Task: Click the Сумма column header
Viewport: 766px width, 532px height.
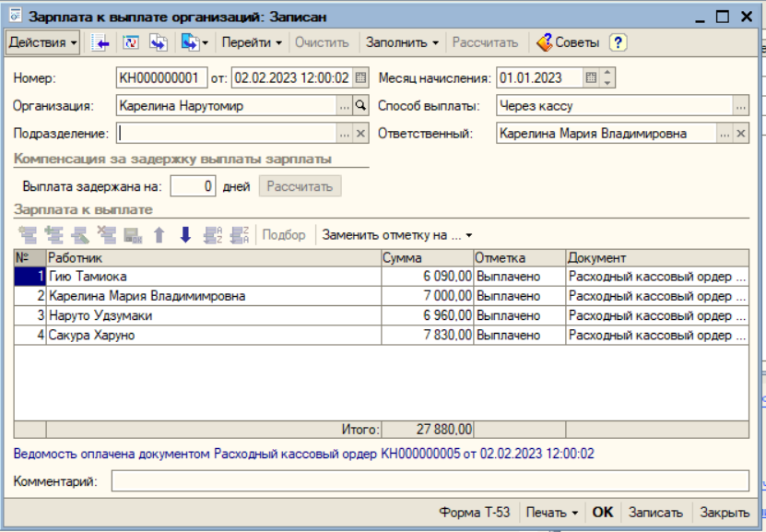Action: 428,257
